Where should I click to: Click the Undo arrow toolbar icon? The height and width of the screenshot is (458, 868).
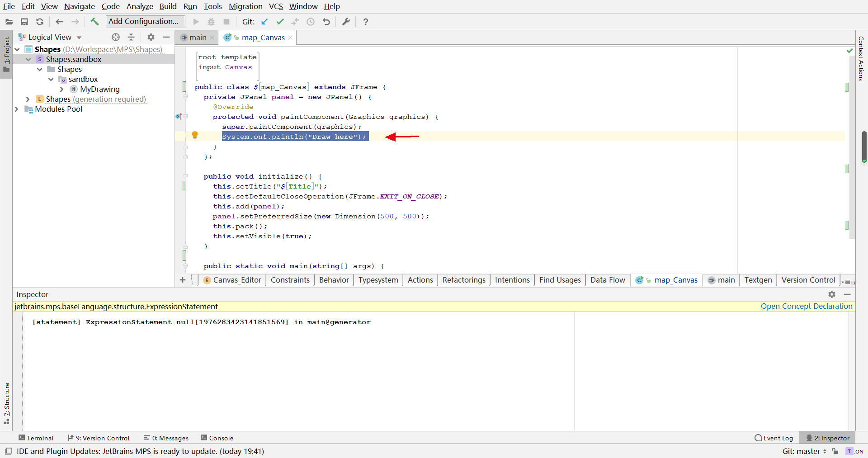326,21
